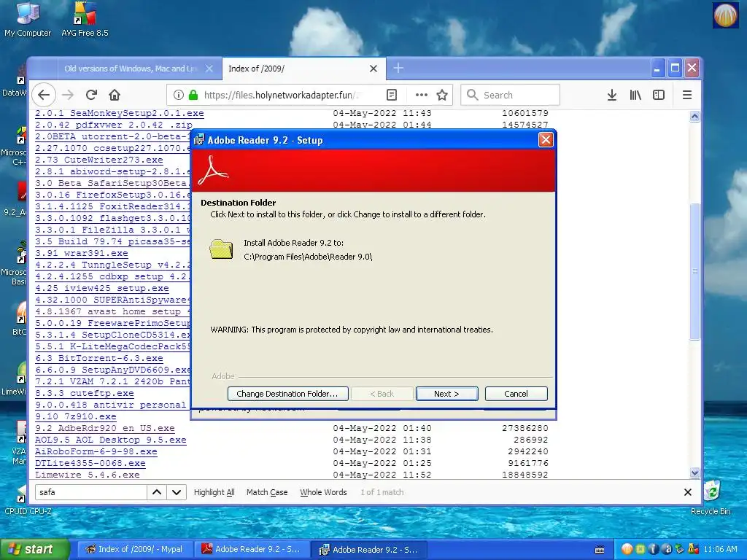Image resolution: width=747 pixels, height=560 pixels.
Task: Open 3.91 wrar391.exe link
Action: coord(82,253)
